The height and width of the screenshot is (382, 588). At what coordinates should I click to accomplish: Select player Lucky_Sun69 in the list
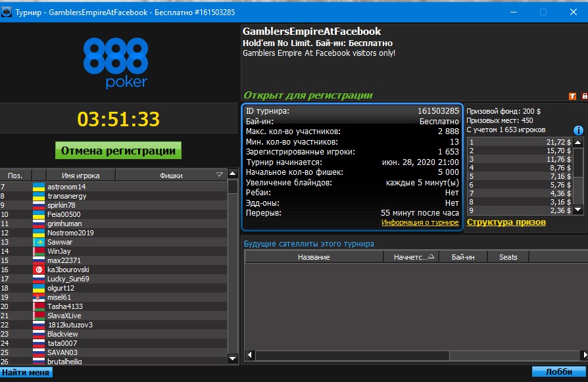click(114, 279)
